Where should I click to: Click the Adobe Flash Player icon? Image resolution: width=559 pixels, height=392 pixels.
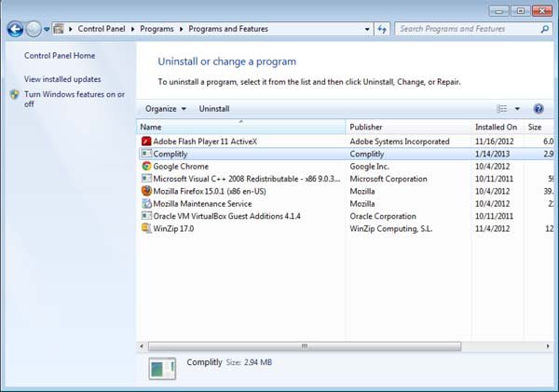tap(146, 142)
